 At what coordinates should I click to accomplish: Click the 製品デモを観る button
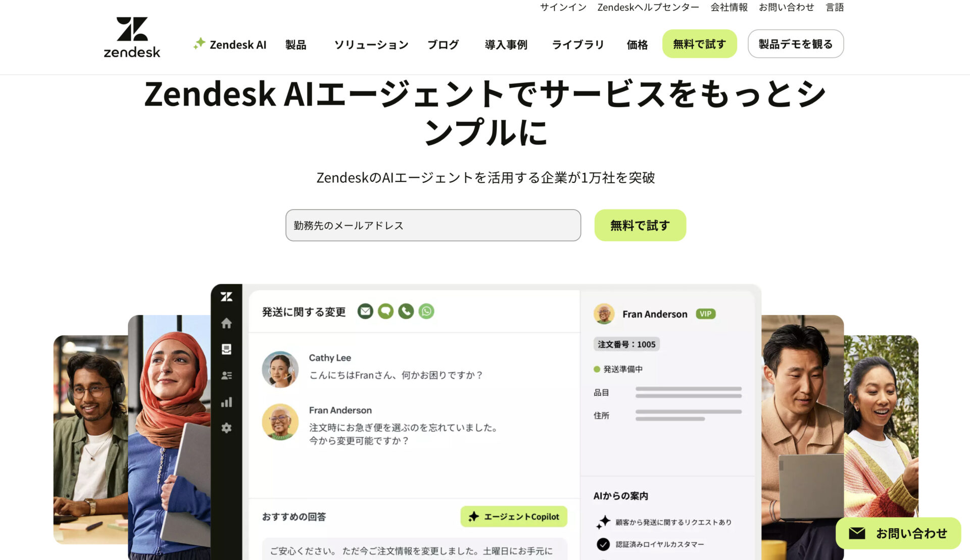coord(795,44)
